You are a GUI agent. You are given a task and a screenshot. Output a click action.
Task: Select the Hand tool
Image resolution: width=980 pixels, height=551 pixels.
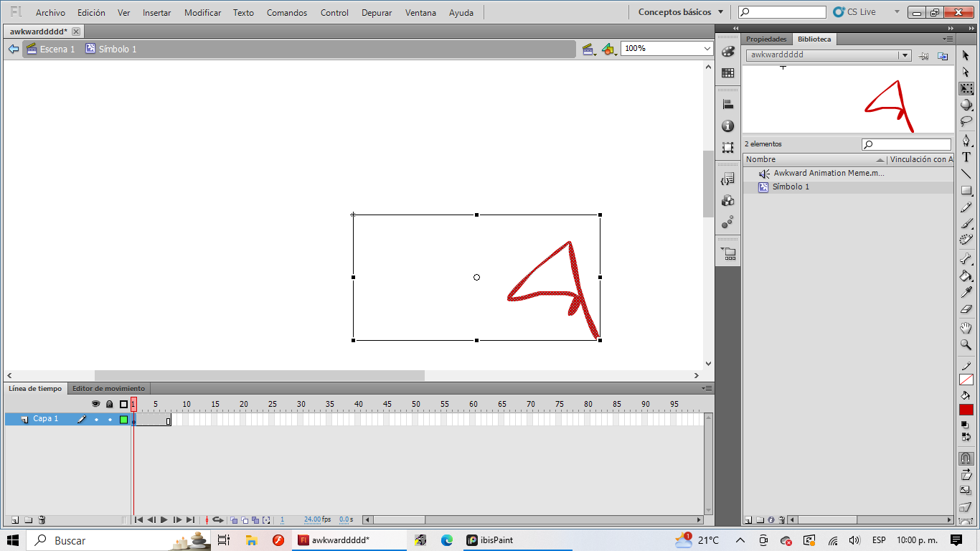966,328
